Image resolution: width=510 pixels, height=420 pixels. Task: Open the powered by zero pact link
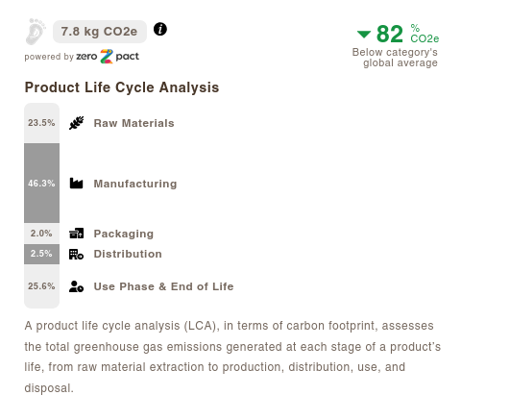[82, 57]
